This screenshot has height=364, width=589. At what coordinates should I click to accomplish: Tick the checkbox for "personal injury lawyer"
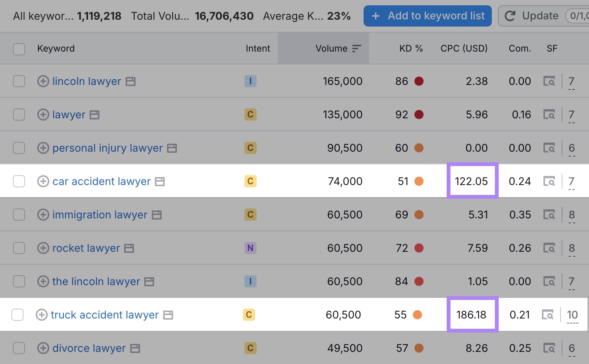19,147
